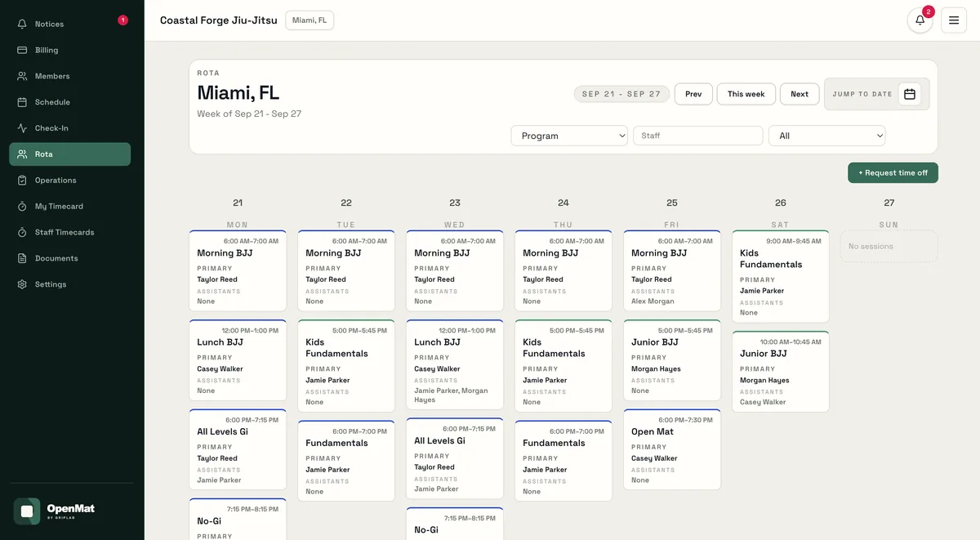Screen dimensions: 980x540
Task: Go to previous week with Prev
Action: pos(693,94)
